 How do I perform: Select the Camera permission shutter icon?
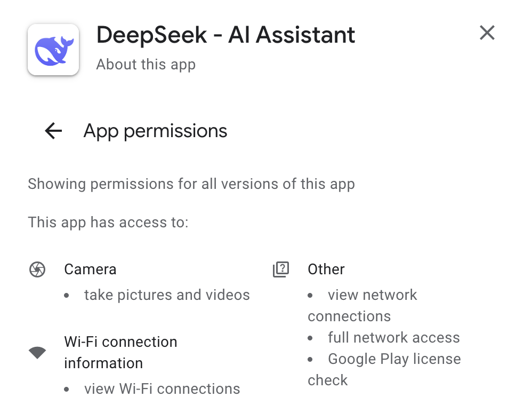click(x=37, y=269)
